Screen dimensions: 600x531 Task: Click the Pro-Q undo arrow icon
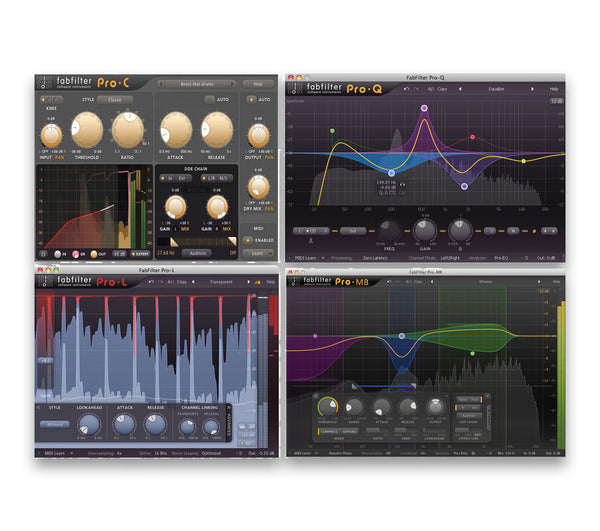click(407, 89)
